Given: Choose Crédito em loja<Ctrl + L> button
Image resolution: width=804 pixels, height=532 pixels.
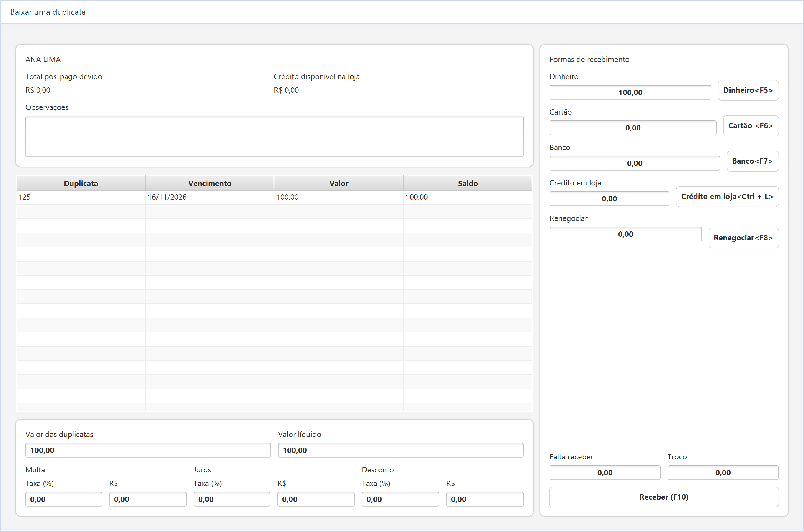Looking at the screenshot, I should tap(727, 197).
